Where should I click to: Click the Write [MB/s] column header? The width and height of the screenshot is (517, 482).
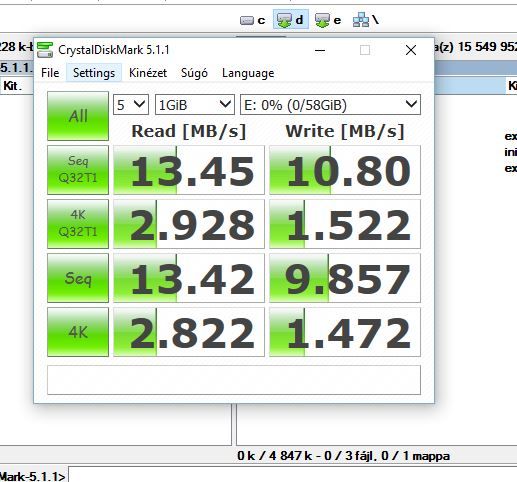[345, 131]
